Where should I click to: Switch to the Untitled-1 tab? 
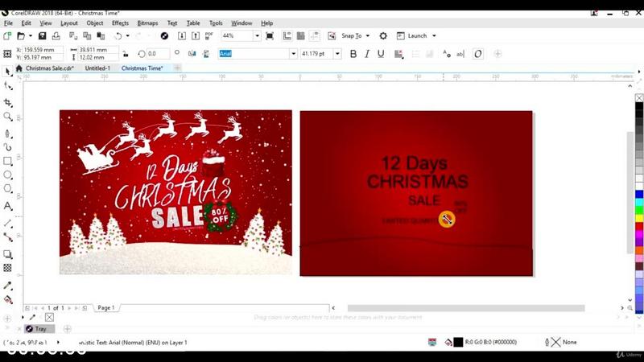[x=97, y=68]
